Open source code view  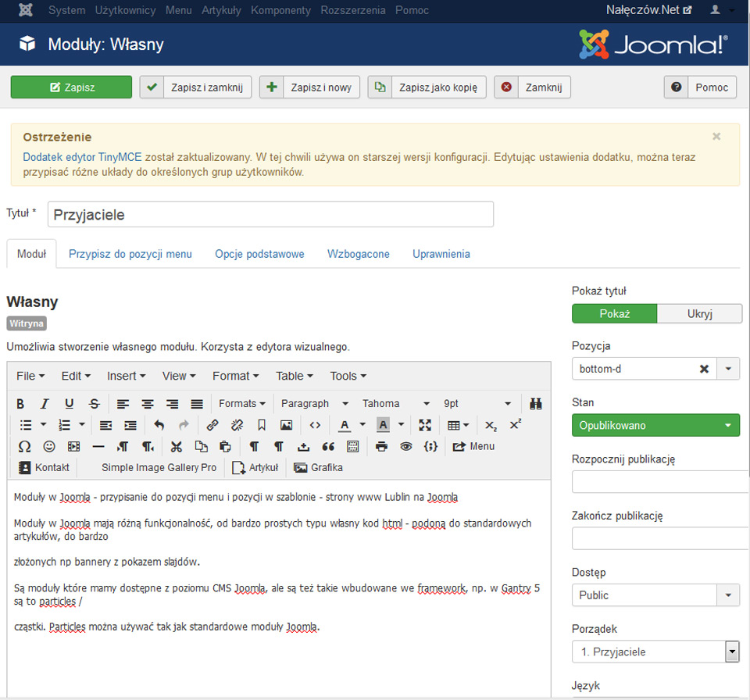coord(315,425)
